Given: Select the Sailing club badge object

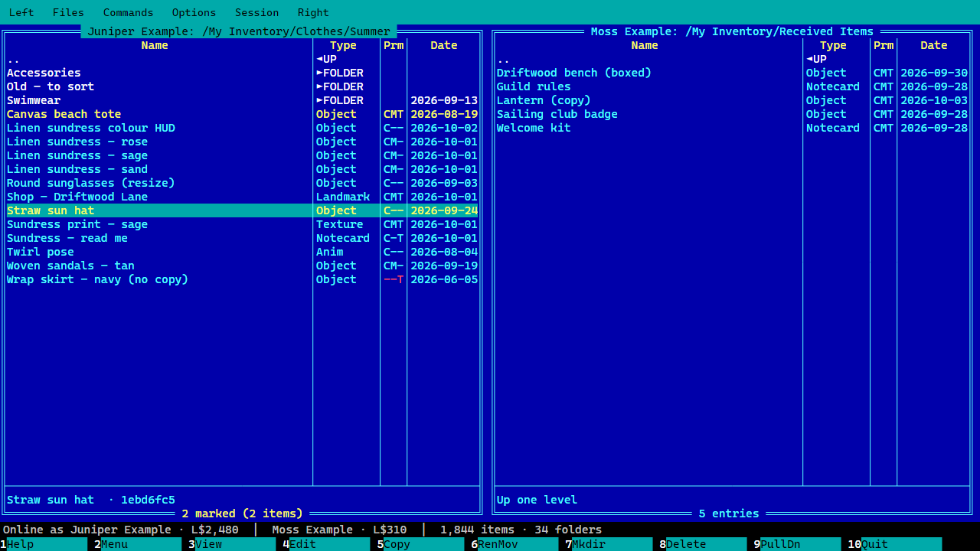Looking at the screenshot, I should point(732,114).
